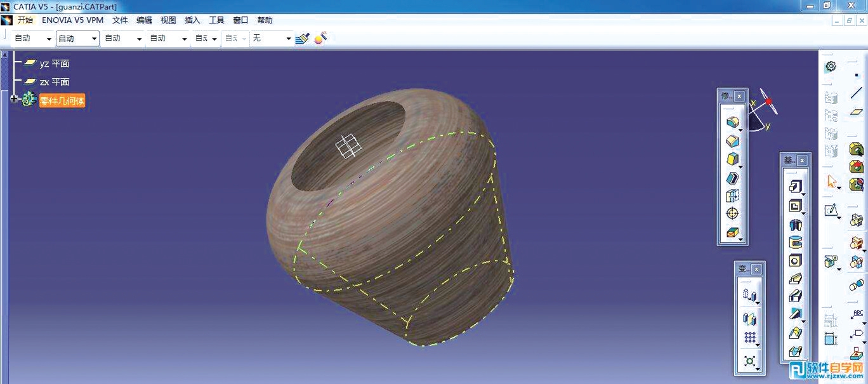The image size is (868, 384).
Task: Select the Hole tool
Action: pos(795,260)
